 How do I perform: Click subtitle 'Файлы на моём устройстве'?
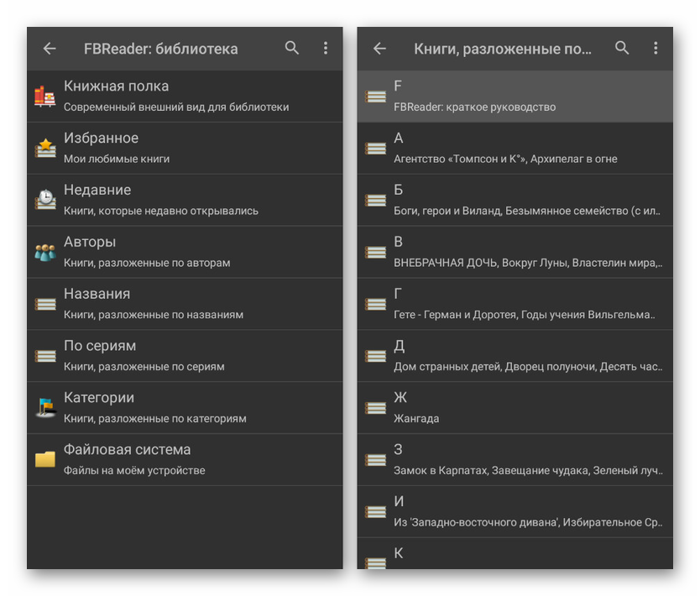(134, 470)
